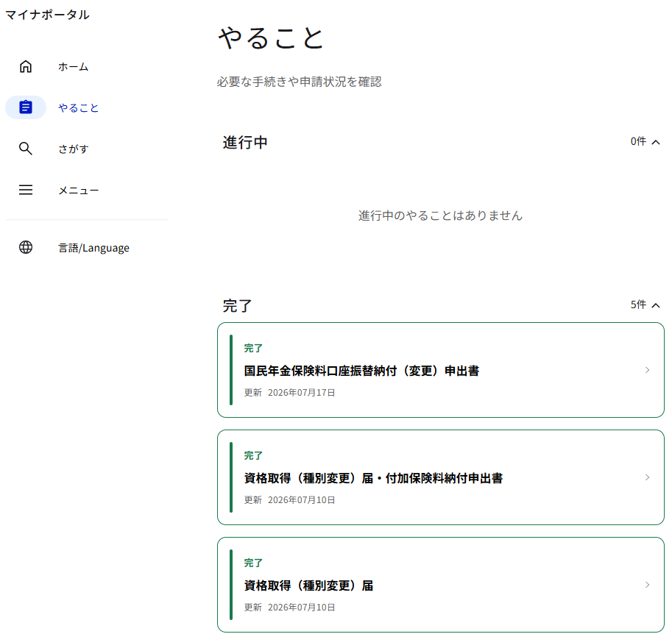This screenshot has width=672, height=634.
Task: Open 資格取得（種別変更）届・付加保険料納付申出書 card
Action: pos(441,477)
